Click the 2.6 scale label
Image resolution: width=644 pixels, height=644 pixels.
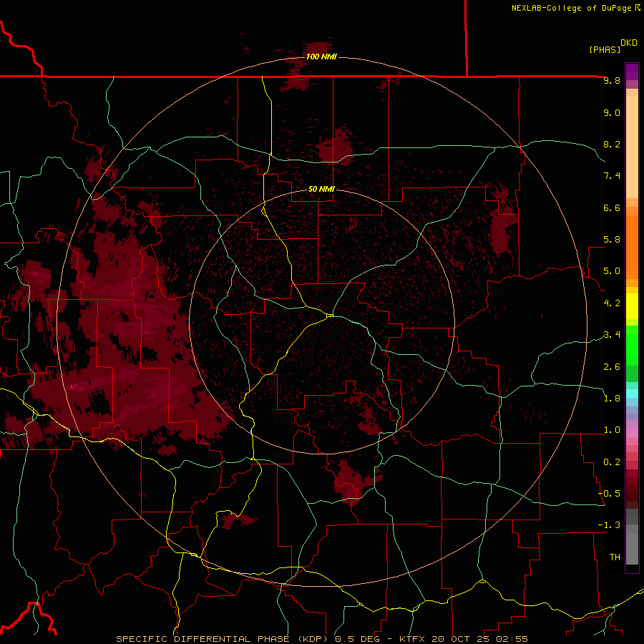[x=612, y=367]
